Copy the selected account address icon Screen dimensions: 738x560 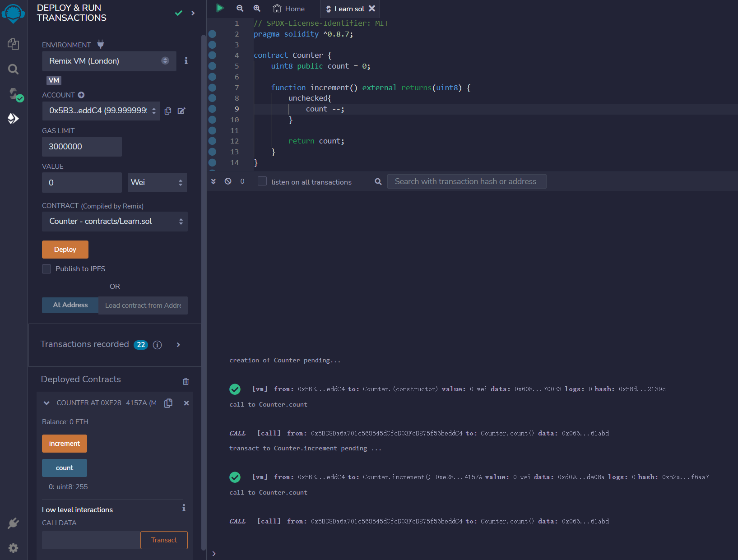point(168,111)
